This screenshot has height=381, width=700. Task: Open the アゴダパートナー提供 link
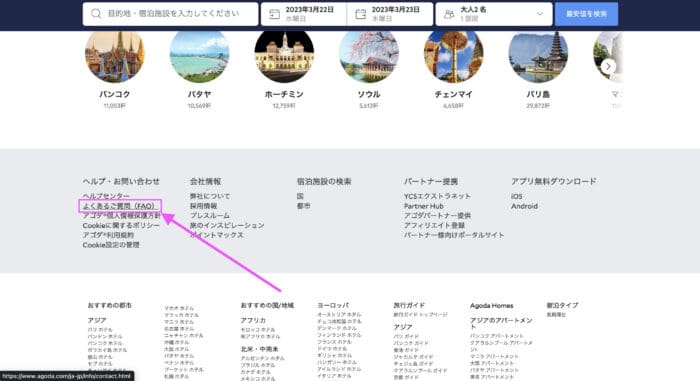[x=438, y=216]
